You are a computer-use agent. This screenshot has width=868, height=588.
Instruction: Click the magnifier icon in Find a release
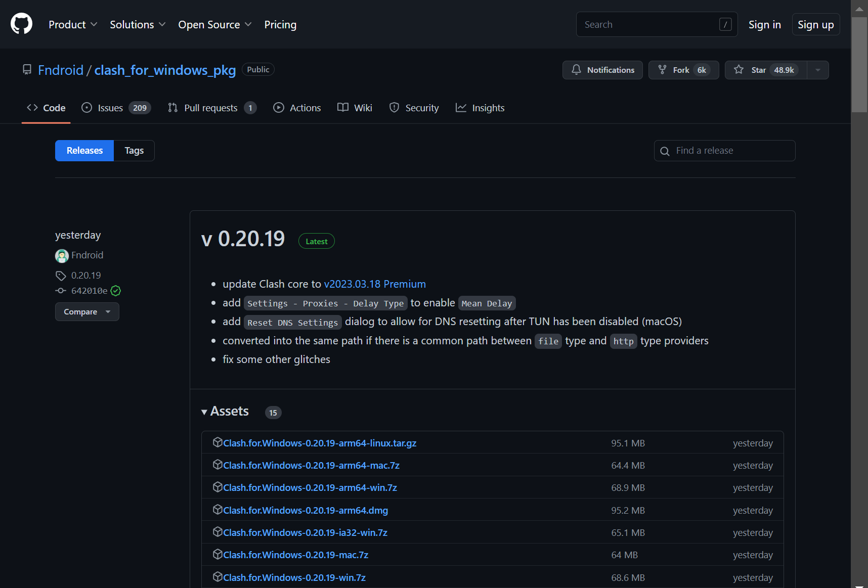tap(665, 151)
